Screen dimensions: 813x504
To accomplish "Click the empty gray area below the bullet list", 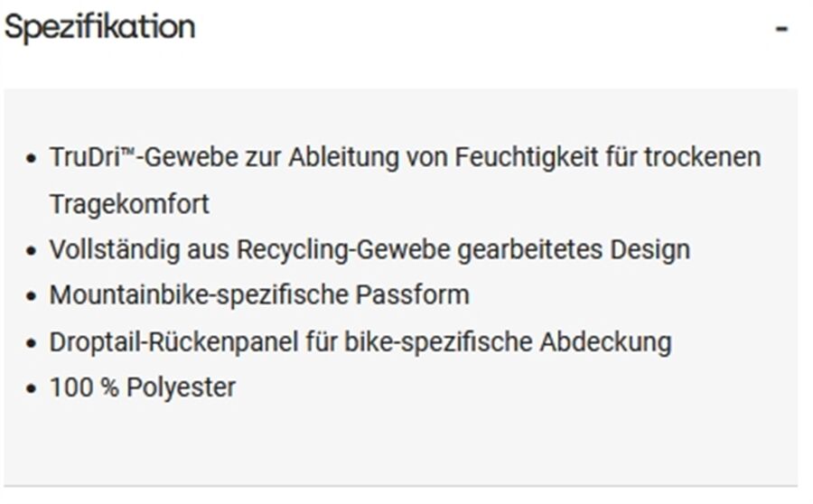I will (x=397, y=443).
